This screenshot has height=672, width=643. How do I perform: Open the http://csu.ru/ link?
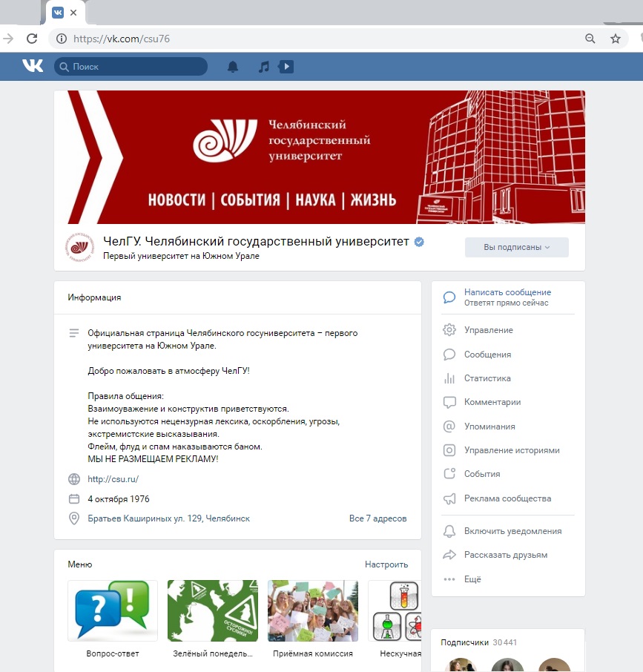click(113, 479)
